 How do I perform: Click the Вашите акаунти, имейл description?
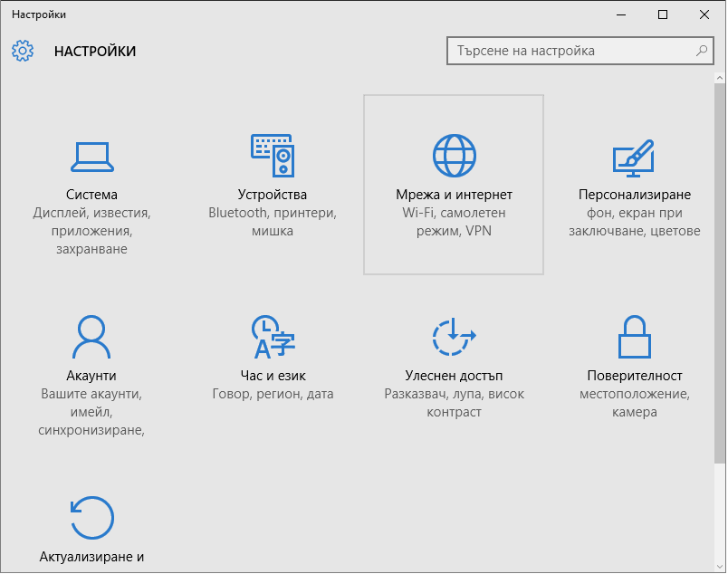(91, 412)
